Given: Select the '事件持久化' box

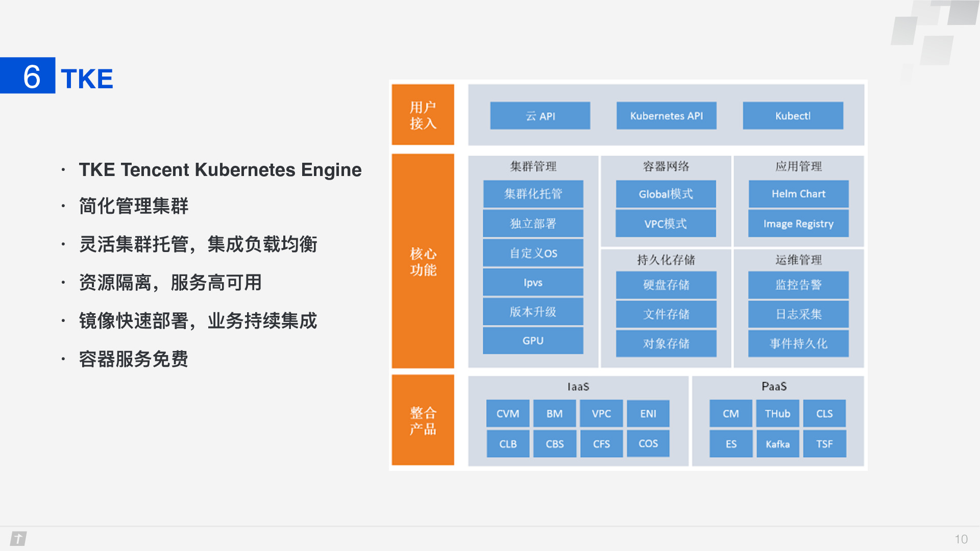Looking at the screenshot, I should click(x=798, y=343).
